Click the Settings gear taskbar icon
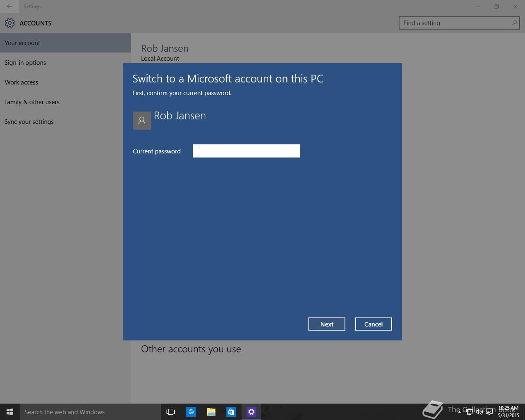The image size is (525, 420). 251,412
